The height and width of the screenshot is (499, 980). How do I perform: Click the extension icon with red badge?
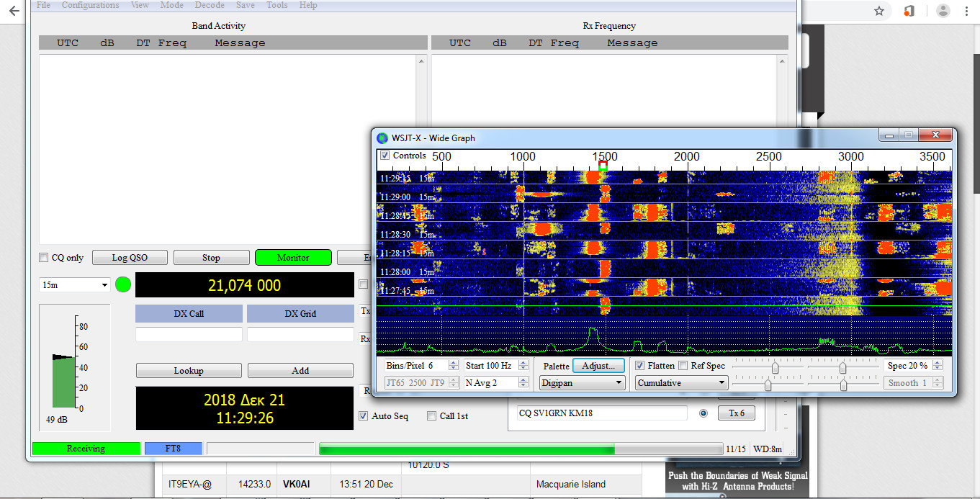click(x=909, y=11)
